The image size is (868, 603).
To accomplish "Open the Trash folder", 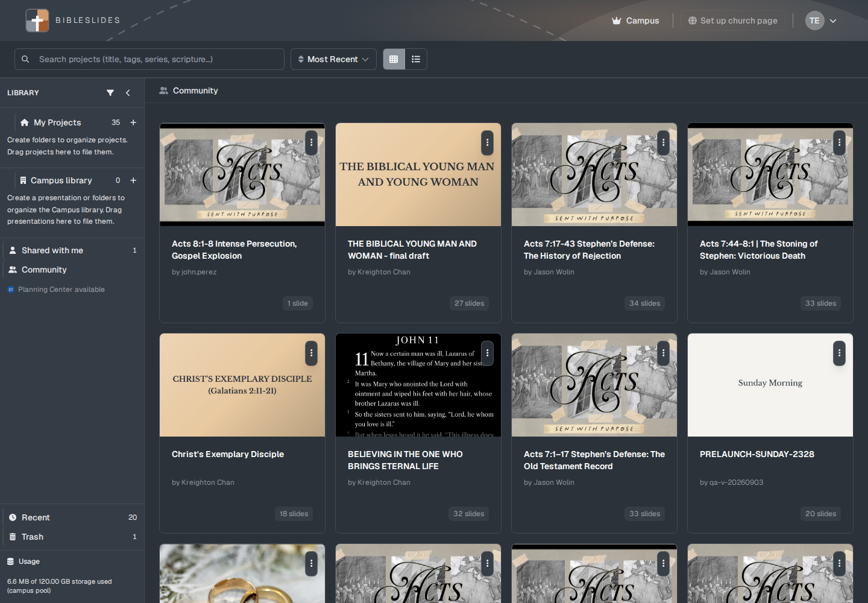I will pyautogui.click(x=72, y=537).
